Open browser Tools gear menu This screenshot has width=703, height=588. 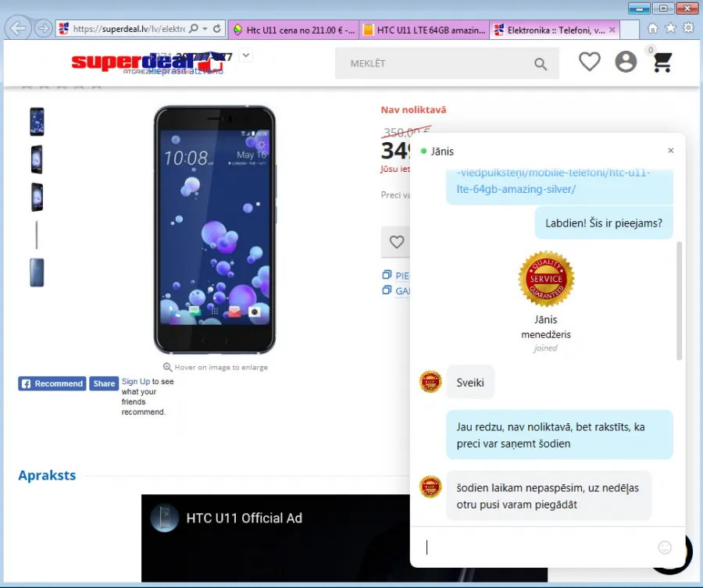click(x=689, y=28)
